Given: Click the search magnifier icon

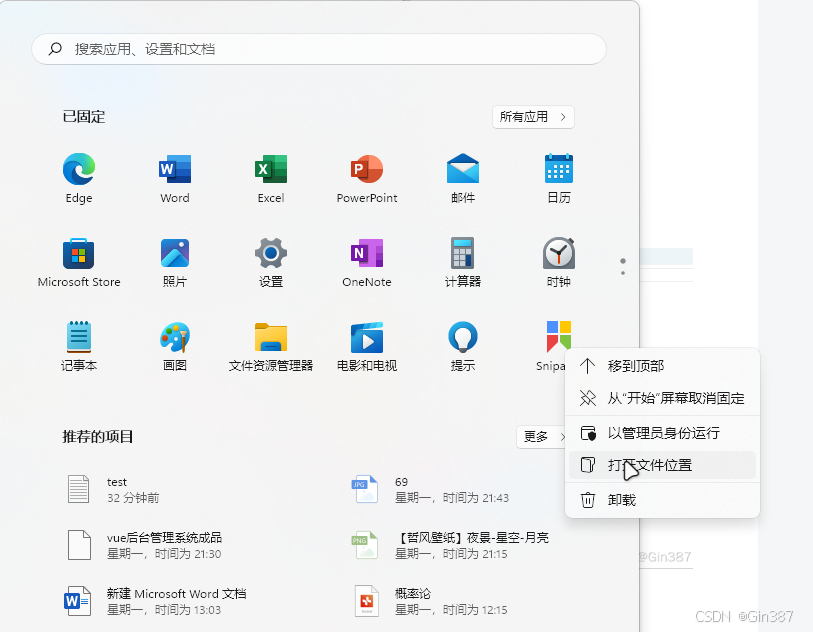Looking at the screenshot, I should click(x=55, y=49).
